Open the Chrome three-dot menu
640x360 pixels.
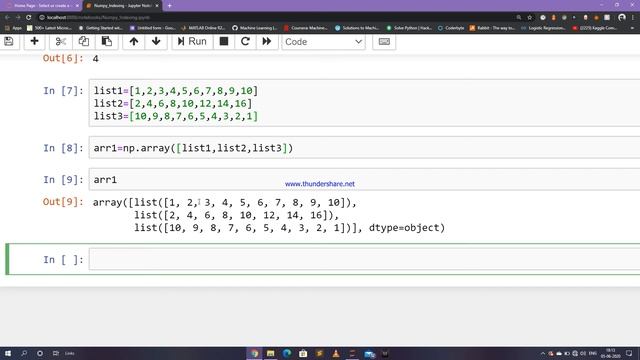click(633, 18)
